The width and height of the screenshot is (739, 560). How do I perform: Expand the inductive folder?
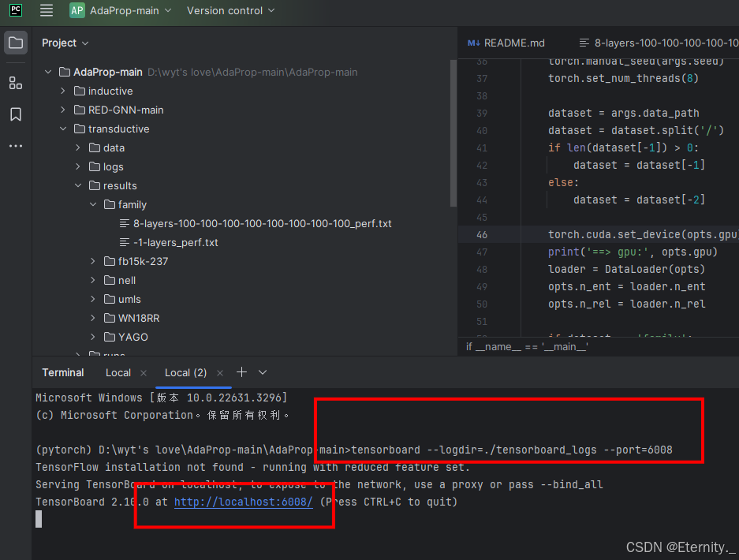(x=63, y=91)
